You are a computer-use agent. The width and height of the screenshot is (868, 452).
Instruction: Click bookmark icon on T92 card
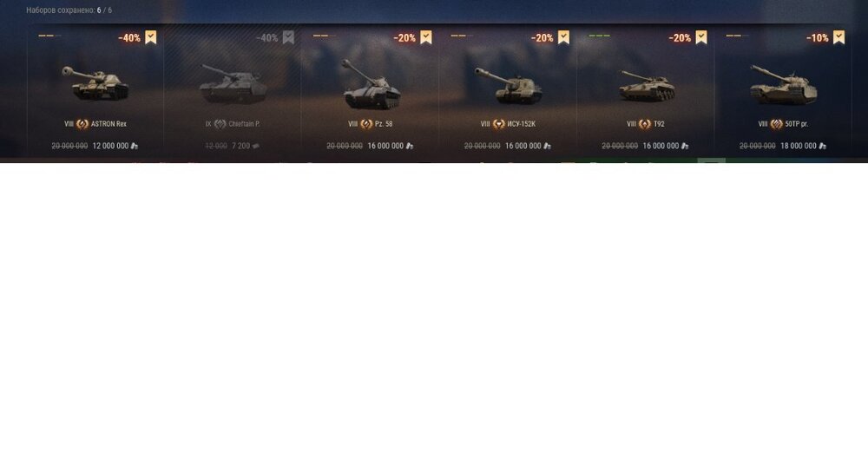[701, 37]
